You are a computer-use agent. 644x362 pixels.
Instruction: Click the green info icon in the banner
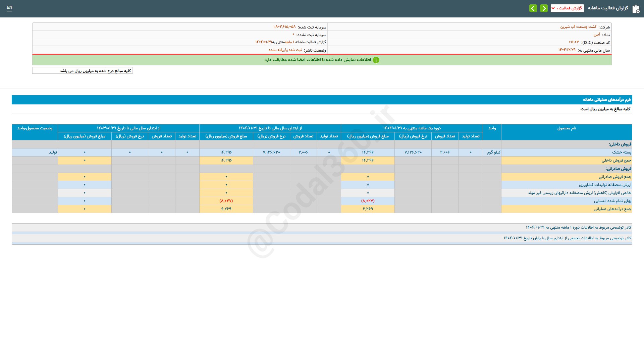click(376, 60)
